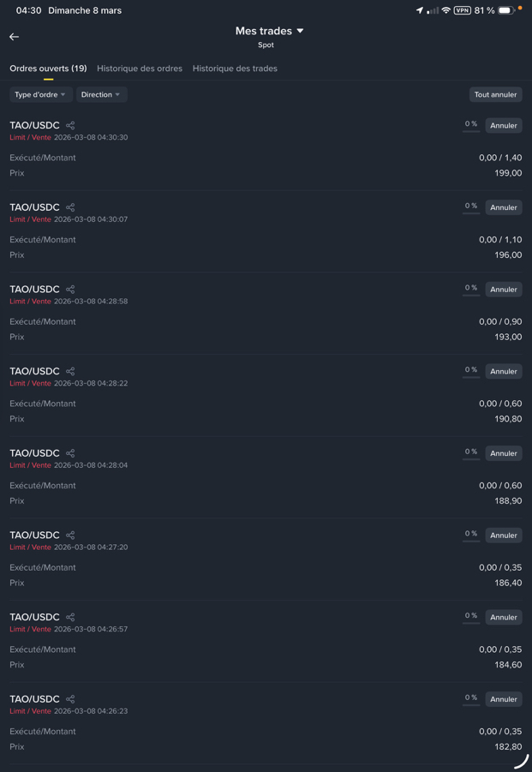Expand the Type d'ordre filter

pos(40,95)
